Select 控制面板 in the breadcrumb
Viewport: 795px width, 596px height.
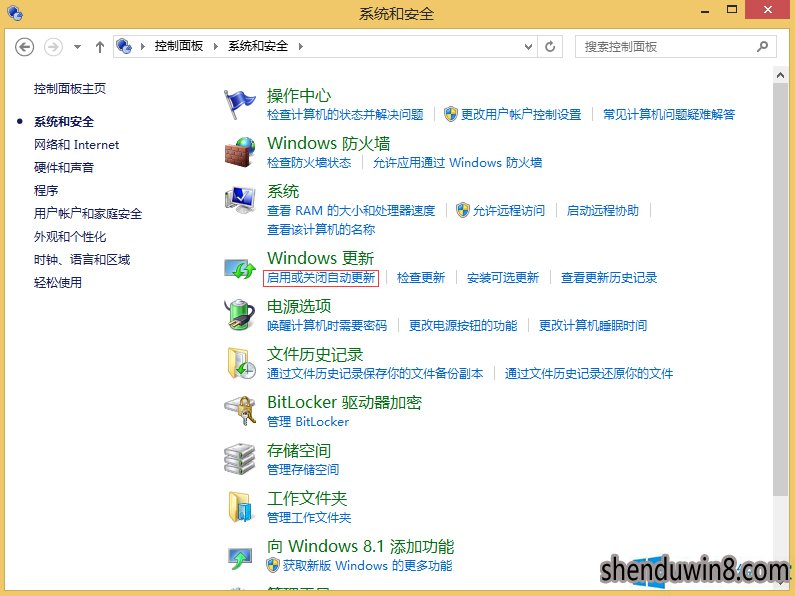[x=178, y=46]
